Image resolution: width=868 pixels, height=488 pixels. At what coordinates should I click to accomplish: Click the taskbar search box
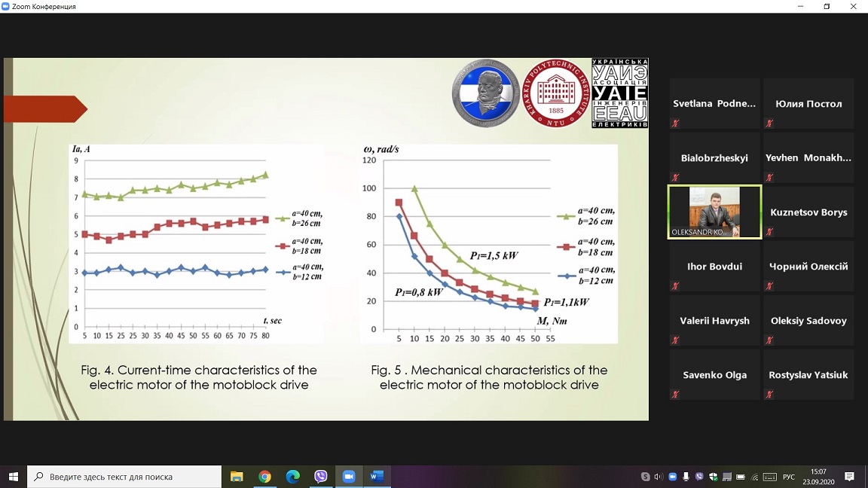click(x=124, y=477)
